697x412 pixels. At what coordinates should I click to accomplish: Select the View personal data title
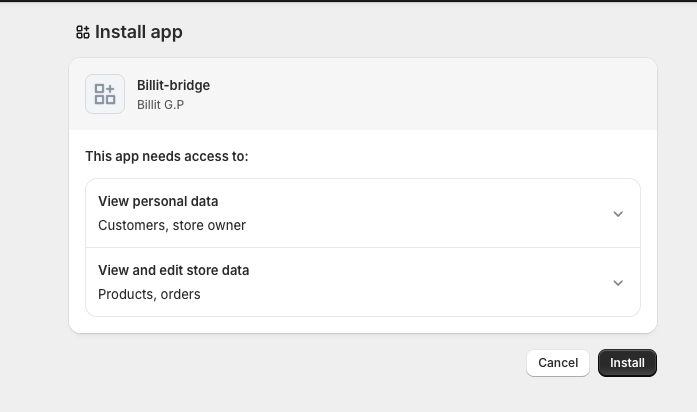(x=158, y=201)
